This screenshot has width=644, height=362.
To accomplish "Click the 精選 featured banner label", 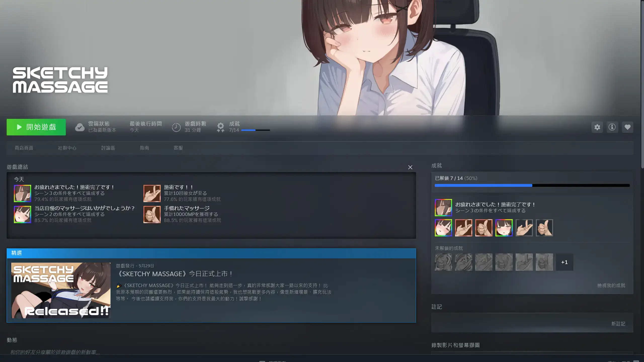I will point(17,253).
